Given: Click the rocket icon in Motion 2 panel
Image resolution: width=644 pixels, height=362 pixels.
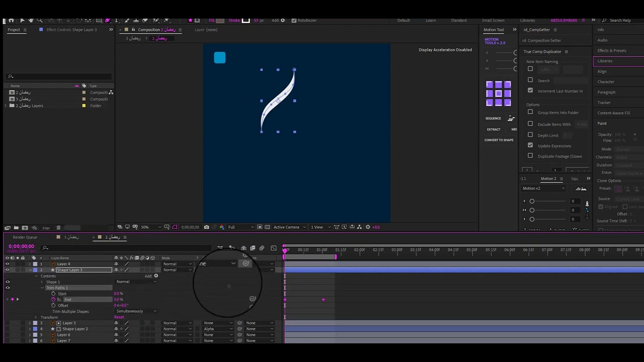Looking at the screenshot, I should coord(587,204).
